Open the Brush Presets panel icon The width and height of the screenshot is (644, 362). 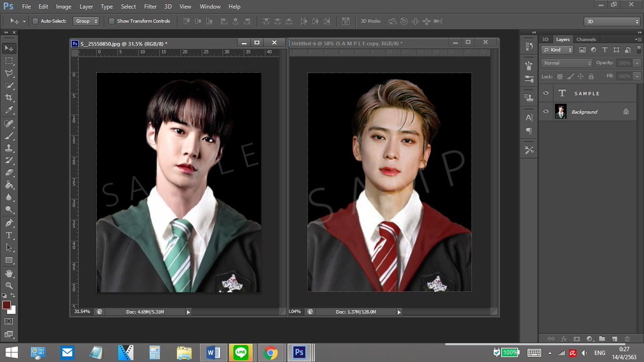(x=529, y=79)
